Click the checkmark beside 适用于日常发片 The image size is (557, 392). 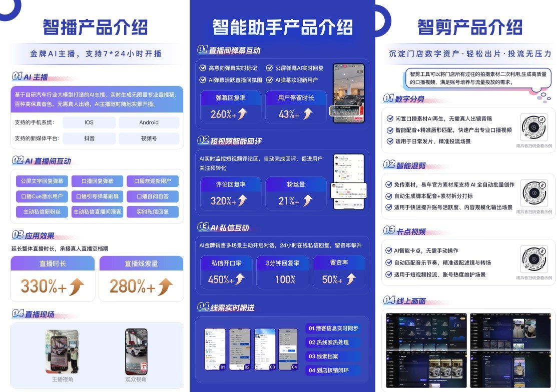(390, 141)
